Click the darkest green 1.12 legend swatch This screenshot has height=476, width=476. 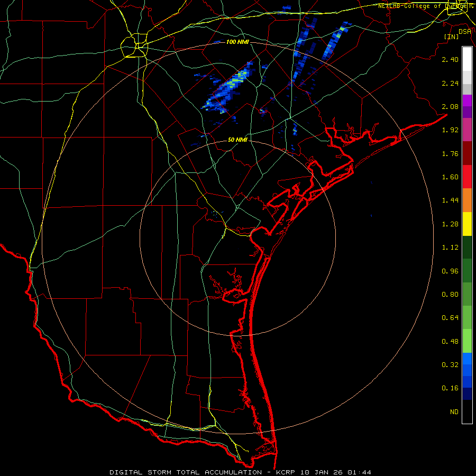(467, 248)
